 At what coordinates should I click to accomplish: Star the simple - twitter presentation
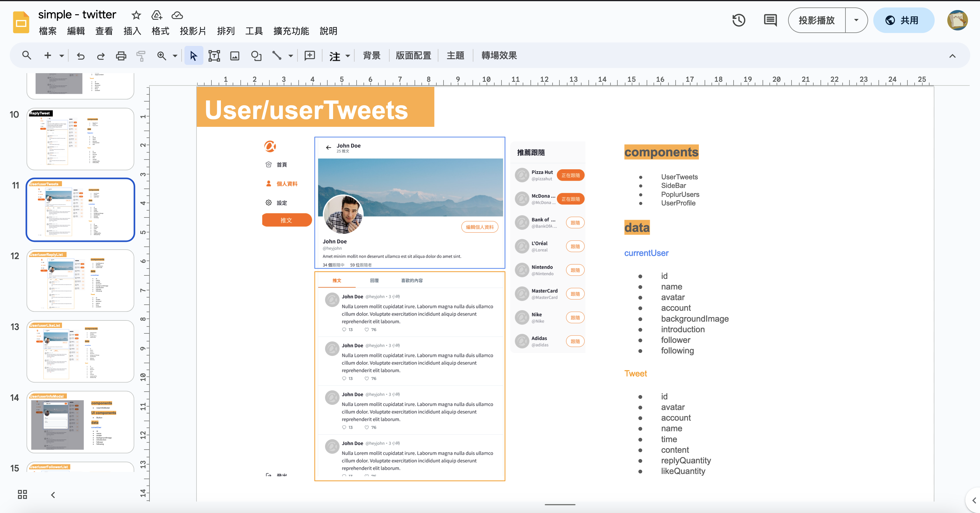click(136, 15)
